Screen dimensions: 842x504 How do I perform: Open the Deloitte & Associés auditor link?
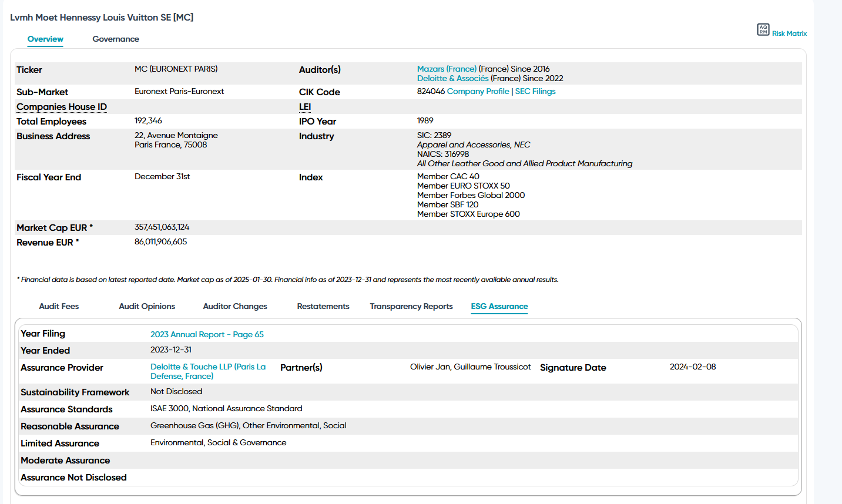click(x=452, y=78)
